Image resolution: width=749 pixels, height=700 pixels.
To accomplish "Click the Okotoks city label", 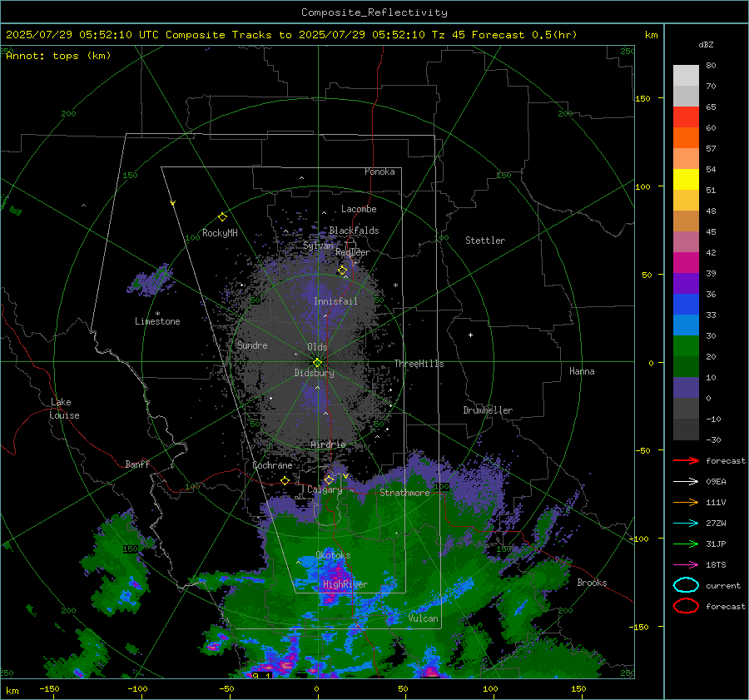I will click(333, 555).
